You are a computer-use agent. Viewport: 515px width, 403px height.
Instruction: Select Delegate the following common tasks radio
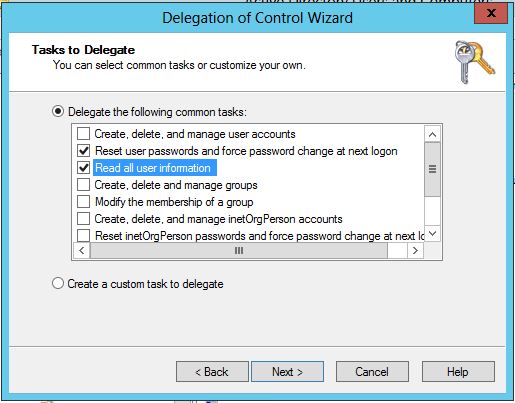(x=58, y=111)
